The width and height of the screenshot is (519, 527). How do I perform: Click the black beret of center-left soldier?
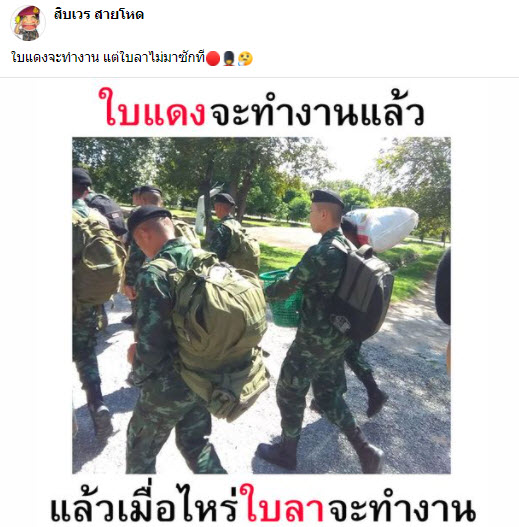[x=148, y=215]
